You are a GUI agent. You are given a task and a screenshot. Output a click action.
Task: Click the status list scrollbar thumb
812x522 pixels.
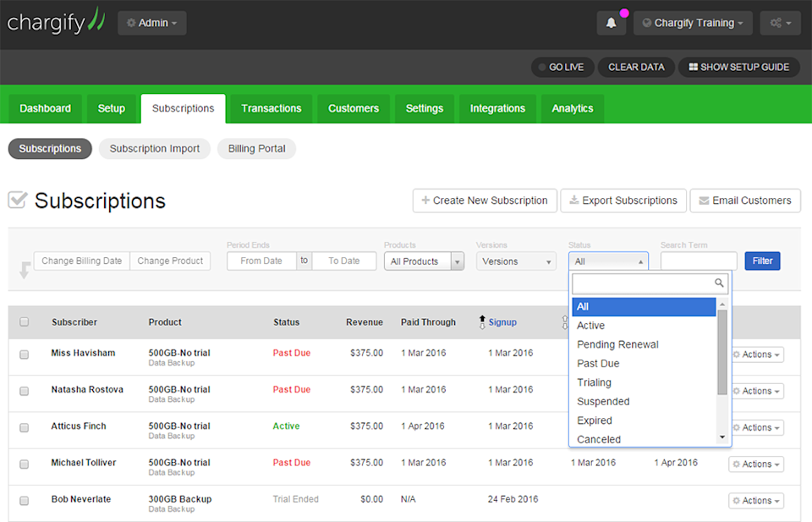pos(722,352)
